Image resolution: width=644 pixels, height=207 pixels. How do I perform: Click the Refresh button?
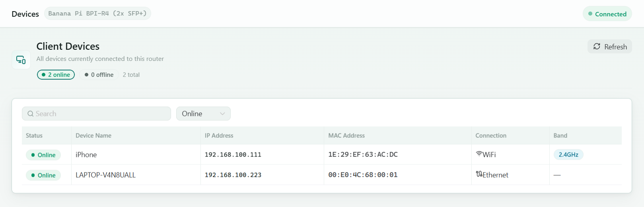click(610, 47)
